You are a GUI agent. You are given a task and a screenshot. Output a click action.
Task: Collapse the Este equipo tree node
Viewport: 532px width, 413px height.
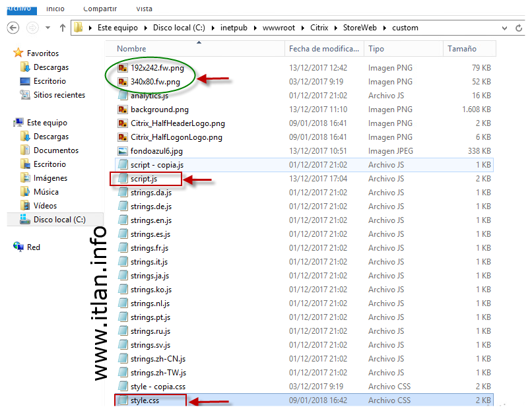(x=9, y=123)
